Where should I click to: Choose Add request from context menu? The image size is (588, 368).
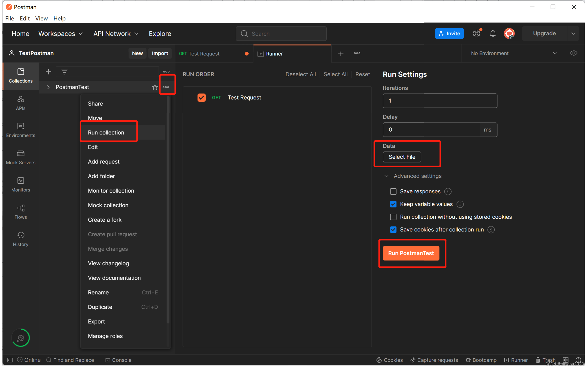(123, 162)
